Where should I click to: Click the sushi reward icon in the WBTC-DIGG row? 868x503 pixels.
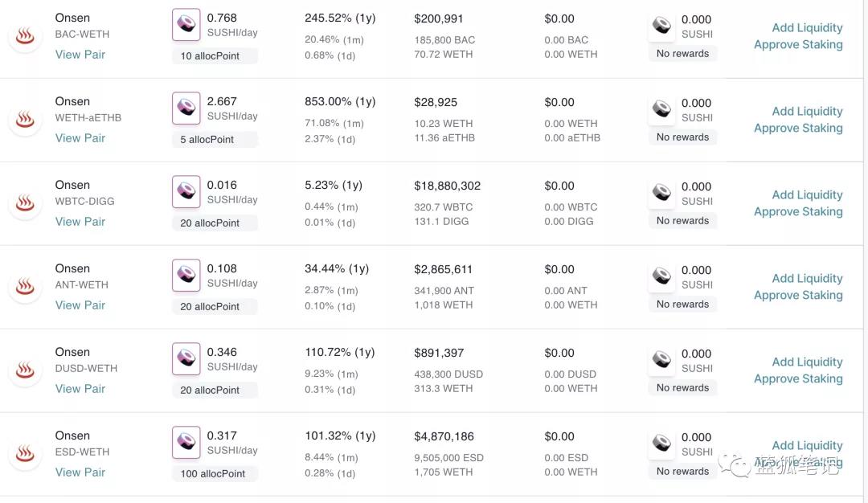(661, 193)
